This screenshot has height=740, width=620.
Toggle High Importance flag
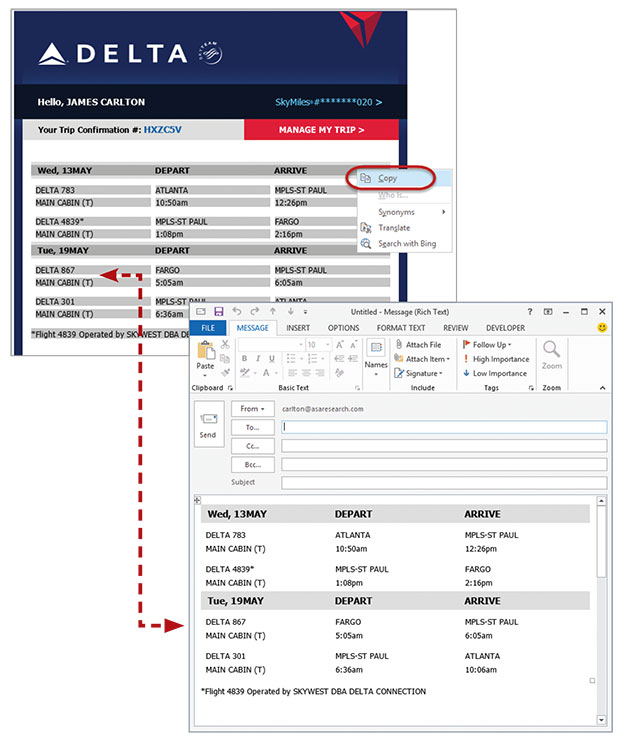[x=494, y=359]
